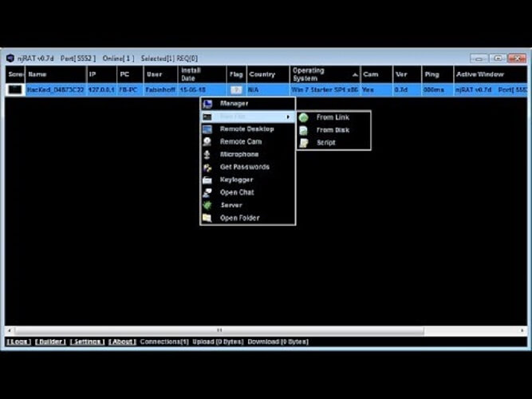Click the left arrow of the horizontal scrollbar

9,330
